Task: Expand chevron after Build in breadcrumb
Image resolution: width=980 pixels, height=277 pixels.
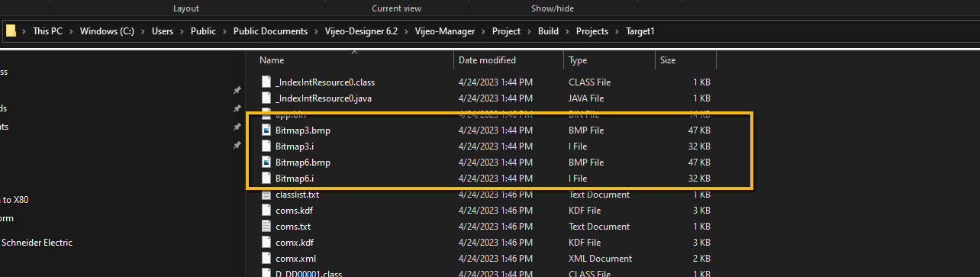Action: pos(566,31)
